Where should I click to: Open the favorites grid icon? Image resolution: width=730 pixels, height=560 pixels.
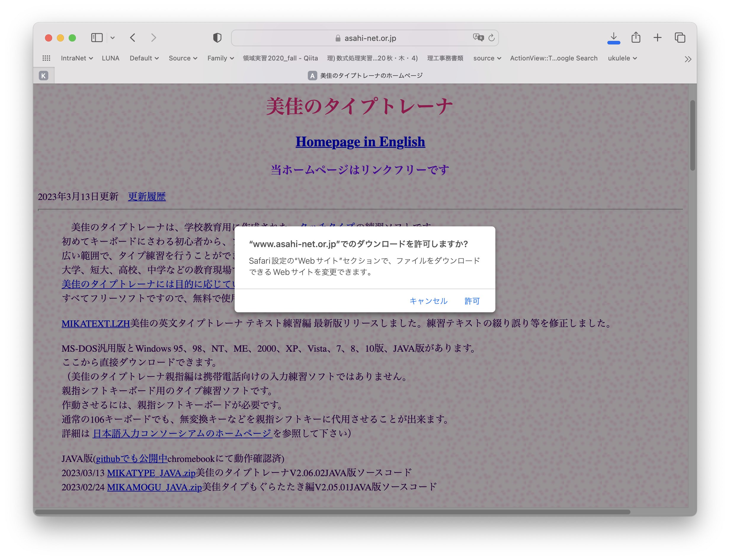(46, 58)
